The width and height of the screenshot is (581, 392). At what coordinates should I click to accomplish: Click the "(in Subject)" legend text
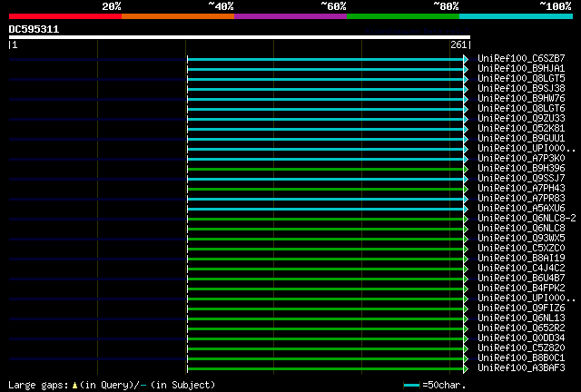coord(182,385)
